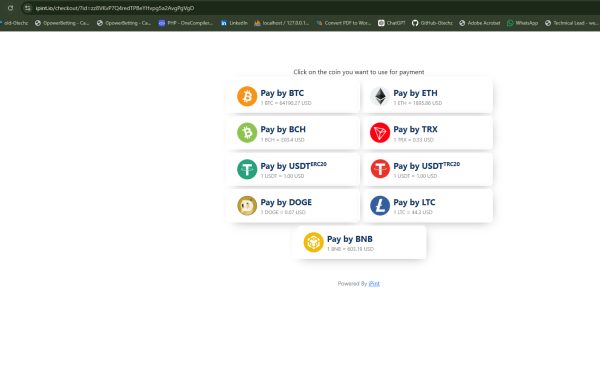
Task: Click the blue Litecoin icon
Action: pos(380,206)
